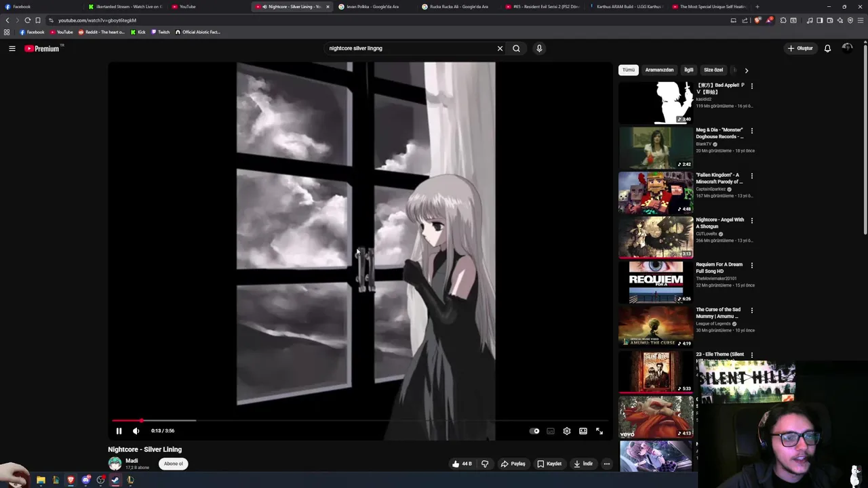
Task: Open options for Curse of the Sad Mummy
Action: click(x=751, y=310)
